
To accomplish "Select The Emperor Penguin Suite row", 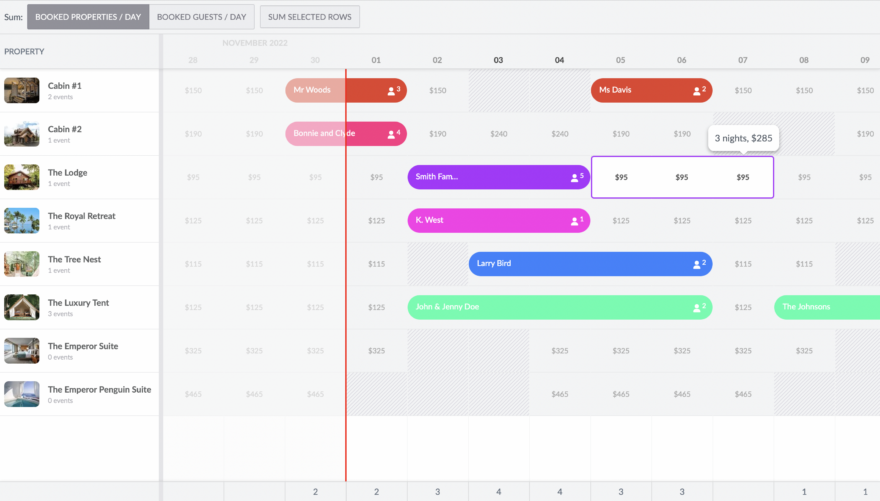I will coord(99,390).
